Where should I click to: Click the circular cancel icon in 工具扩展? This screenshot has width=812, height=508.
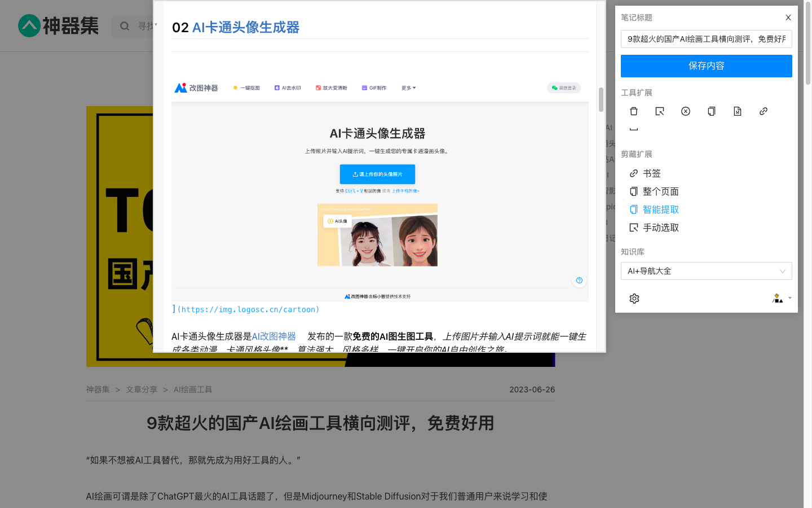click(686, 111)
